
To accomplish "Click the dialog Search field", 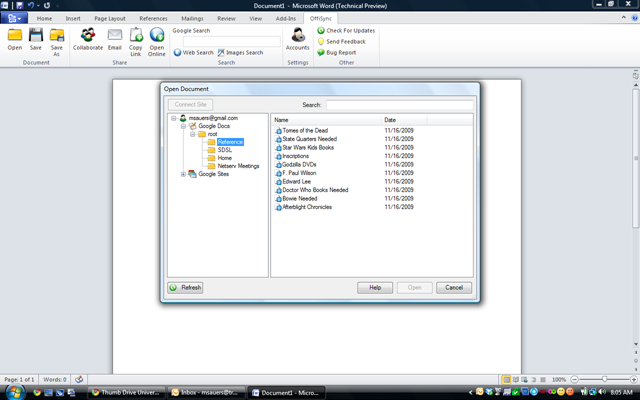I will pyautogui.click(x=400, y=105).
